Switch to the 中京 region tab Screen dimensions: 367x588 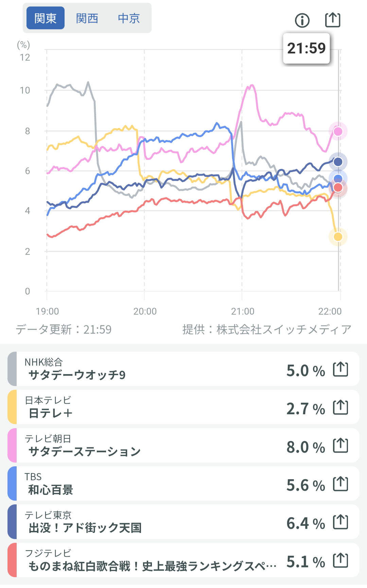click(x=129, y=18)
